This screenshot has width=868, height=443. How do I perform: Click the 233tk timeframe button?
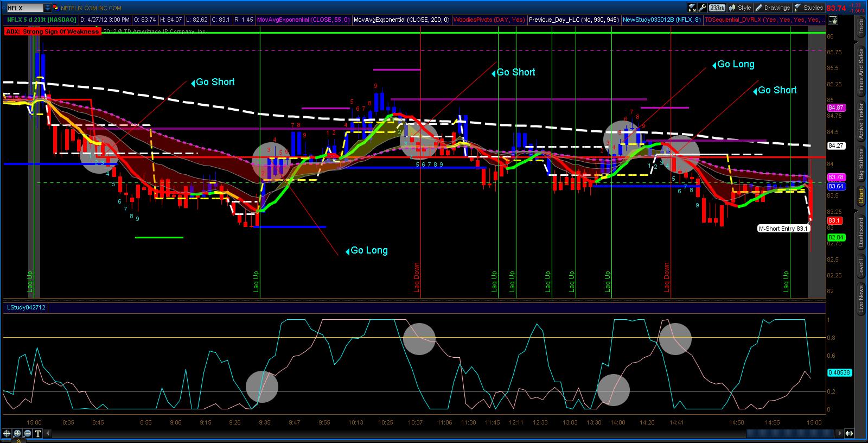(x=717, y=8)
